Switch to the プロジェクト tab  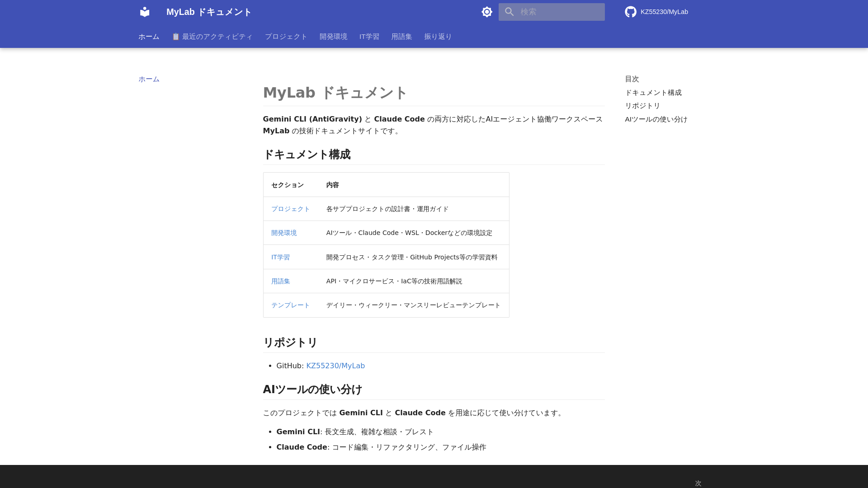coord(286,37)
